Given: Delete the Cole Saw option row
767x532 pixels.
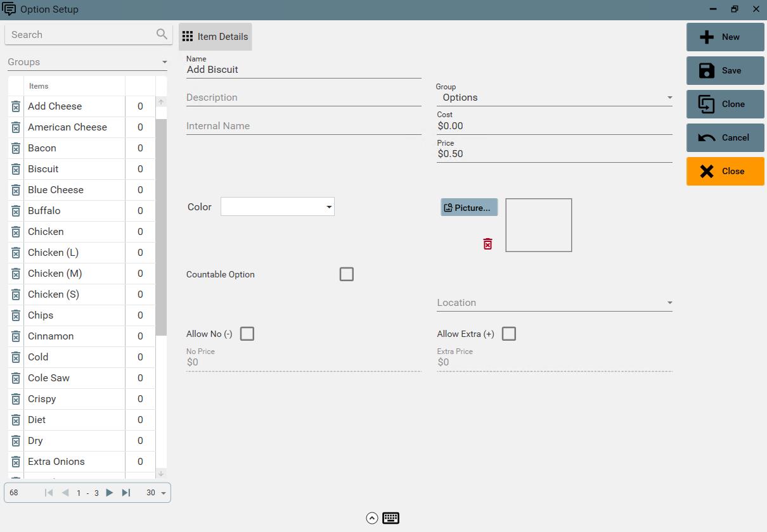Looking at the screenshot, I should tap(16, 378).
